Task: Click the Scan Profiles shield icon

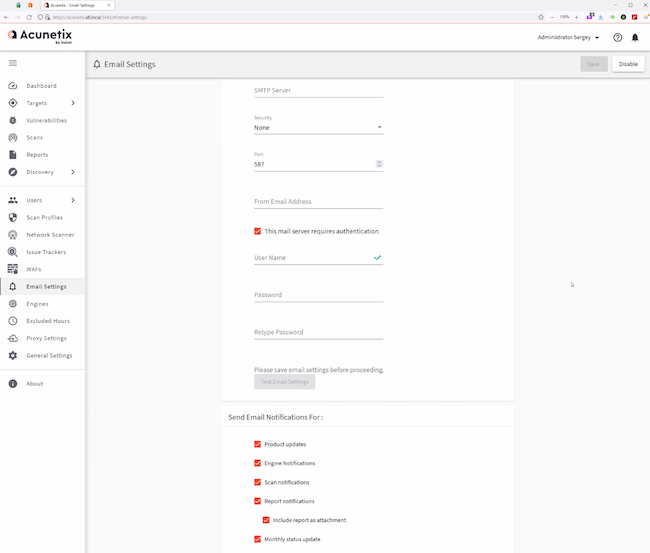Action: (13, 217)
